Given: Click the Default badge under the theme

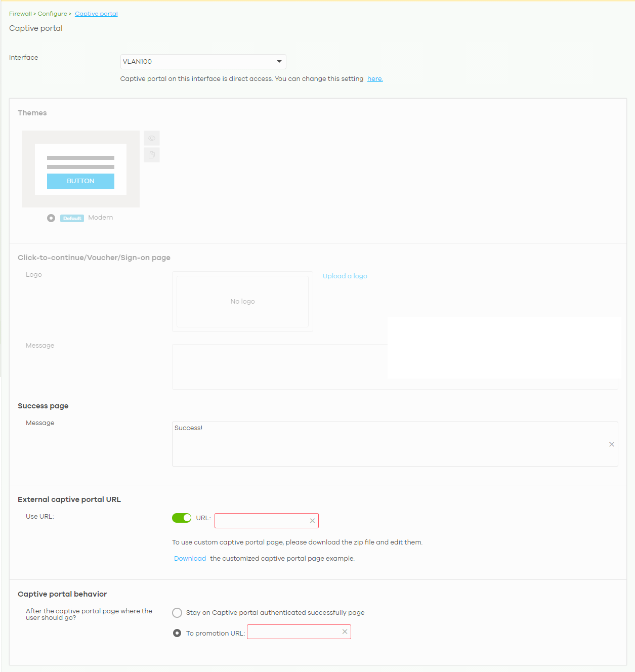Looking at the screenshot, I should (x=72, y=218).
